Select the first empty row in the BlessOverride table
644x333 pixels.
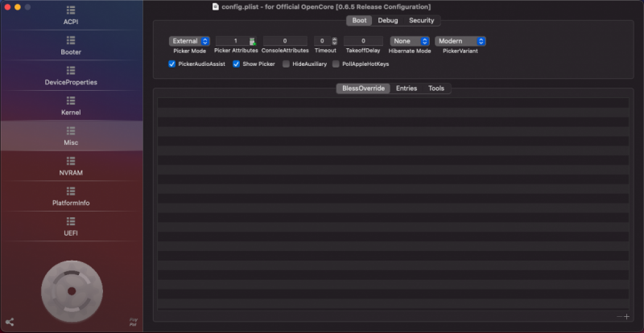(393, 103)
